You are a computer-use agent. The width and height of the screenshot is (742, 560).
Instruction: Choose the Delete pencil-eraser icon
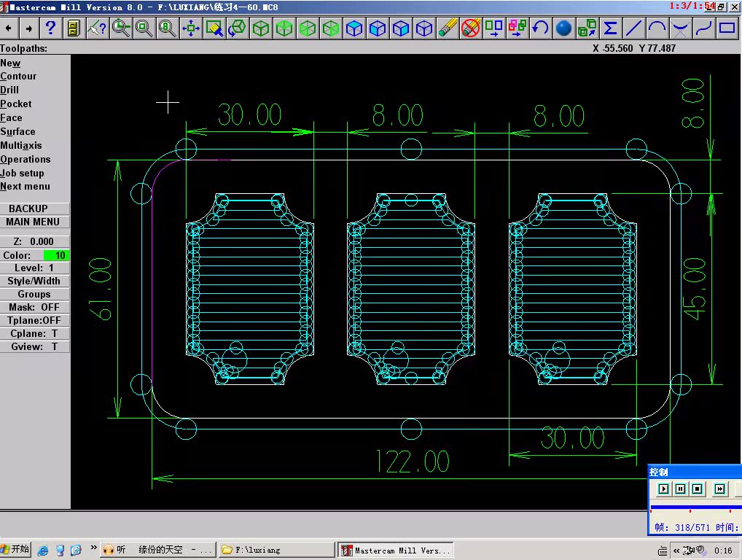[448, 28]
